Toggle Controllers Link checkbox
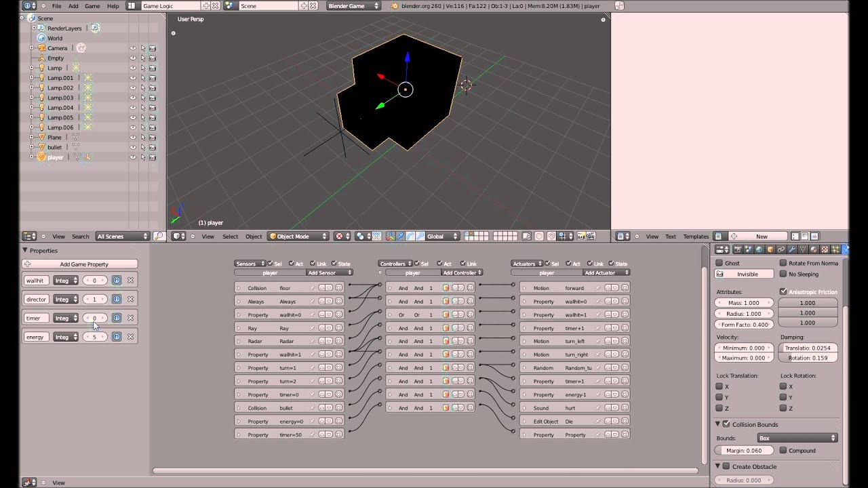This screenshot has height=488, width=868. click(462, 264)
